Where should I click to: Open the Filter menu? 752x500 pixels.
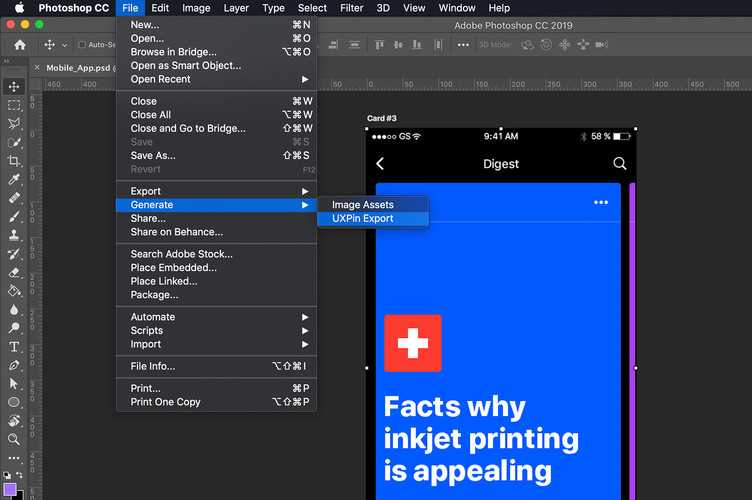tap(352, 8)
